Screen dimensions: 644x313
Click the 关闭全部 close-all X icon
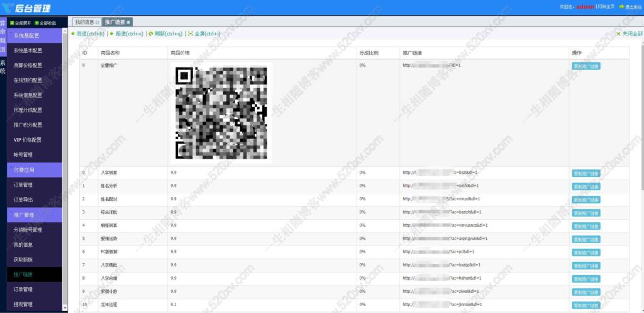pos(618,34)
